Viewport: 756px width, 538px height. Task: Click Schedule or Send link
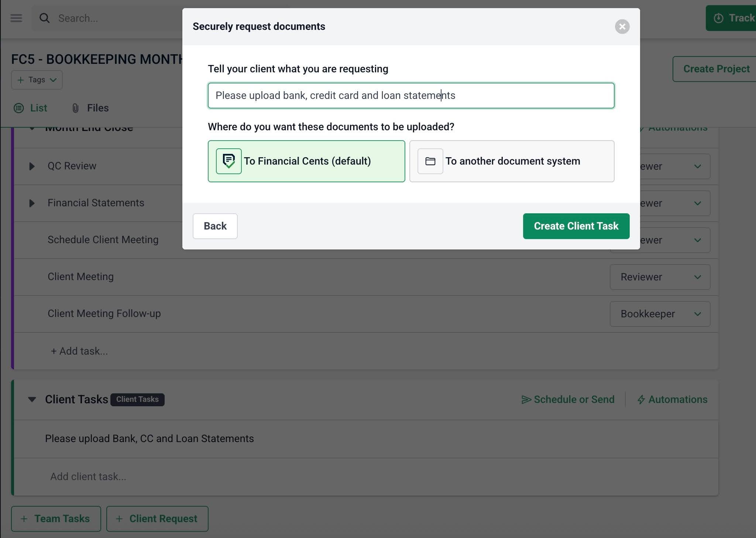(568, 400)
